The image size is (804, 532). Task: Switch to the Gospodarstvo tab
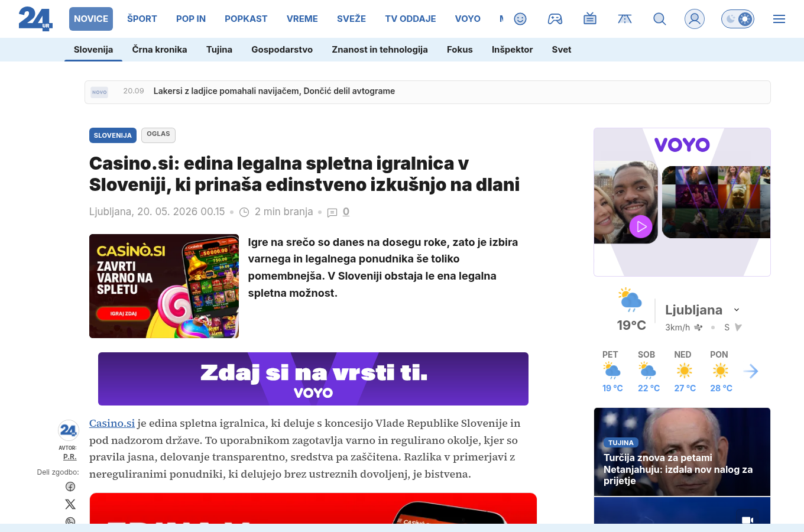(x=282, y=50)
